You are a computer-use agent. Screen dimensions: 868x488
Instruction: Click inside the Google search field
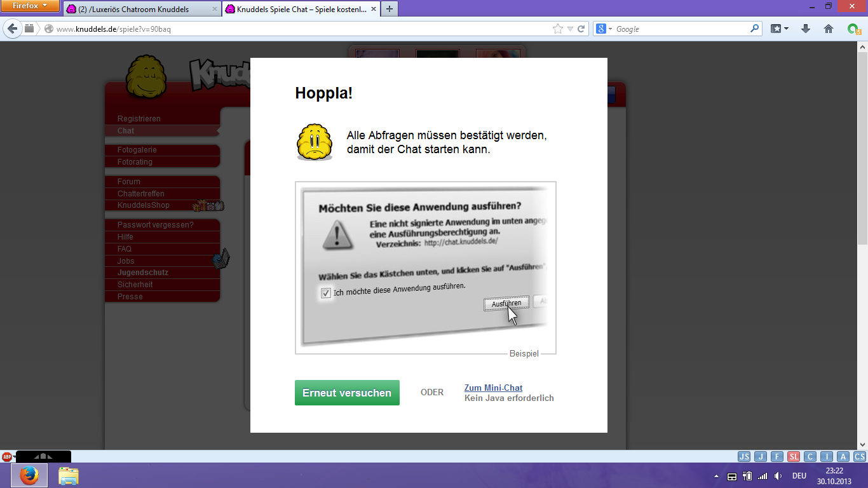[680, 29]
